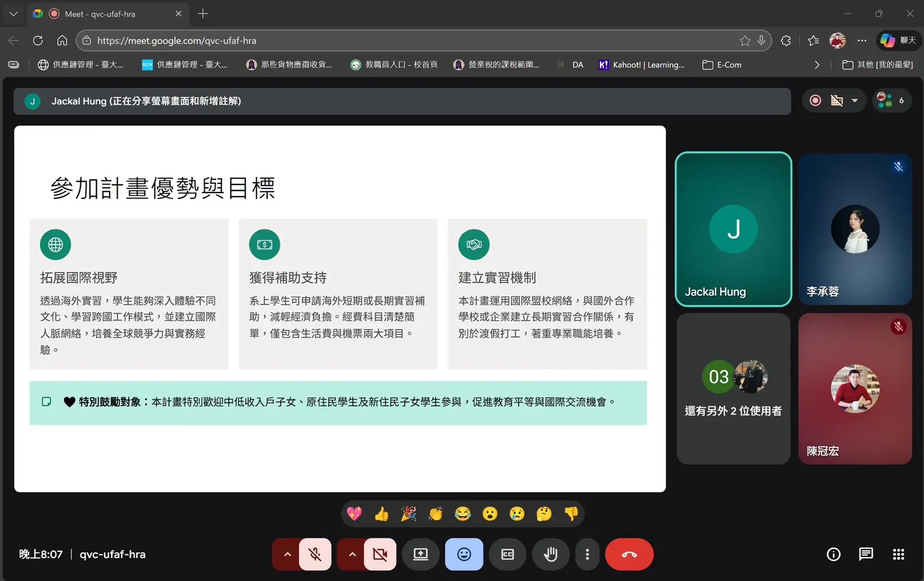
Task: Open more options menu
Action: tap(587, 554)
